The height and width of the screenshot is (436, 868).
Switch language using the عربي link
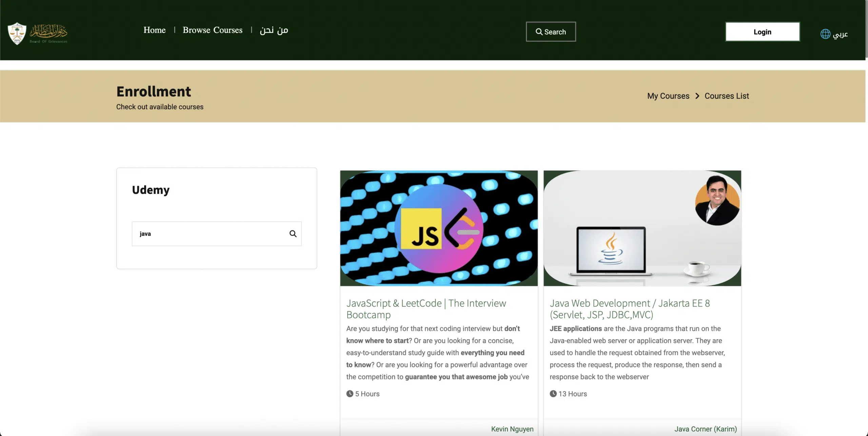click(x=841, y=34)
